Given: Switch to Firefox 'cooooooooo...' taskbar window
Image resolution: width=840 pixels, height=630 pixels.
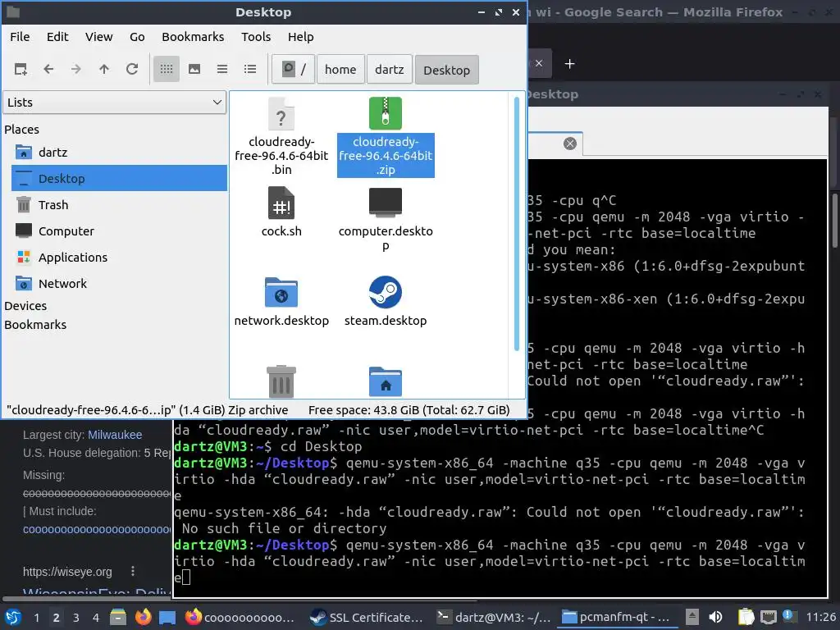Looking at the screenshot, I should click(240, 618).
